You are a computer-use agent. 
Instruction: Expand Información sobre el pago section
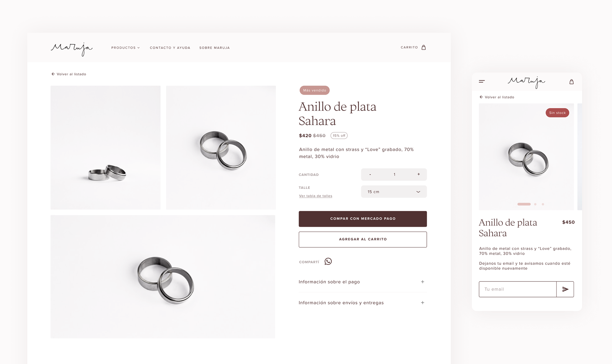click(x=362, y=282)
